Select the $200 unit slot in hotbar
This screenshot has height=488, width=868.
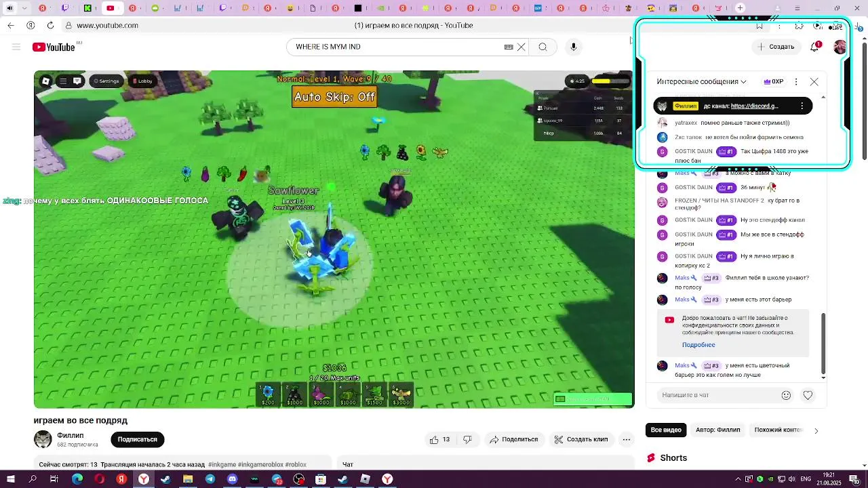coord(268,394)
